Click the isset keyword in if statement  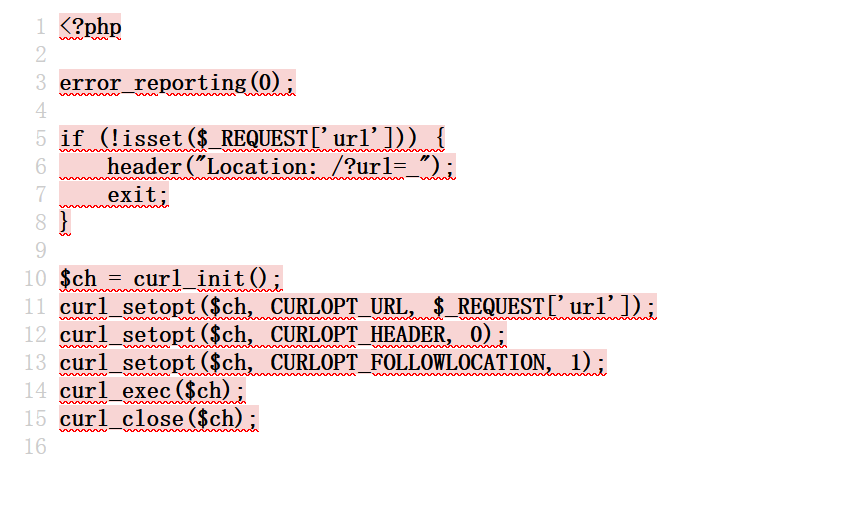(153, 139)
